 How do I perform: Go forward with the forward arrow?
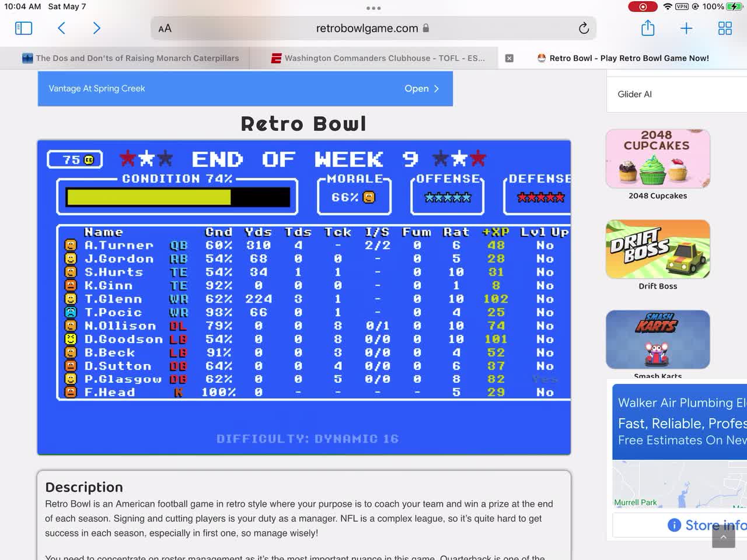point(97,28)
